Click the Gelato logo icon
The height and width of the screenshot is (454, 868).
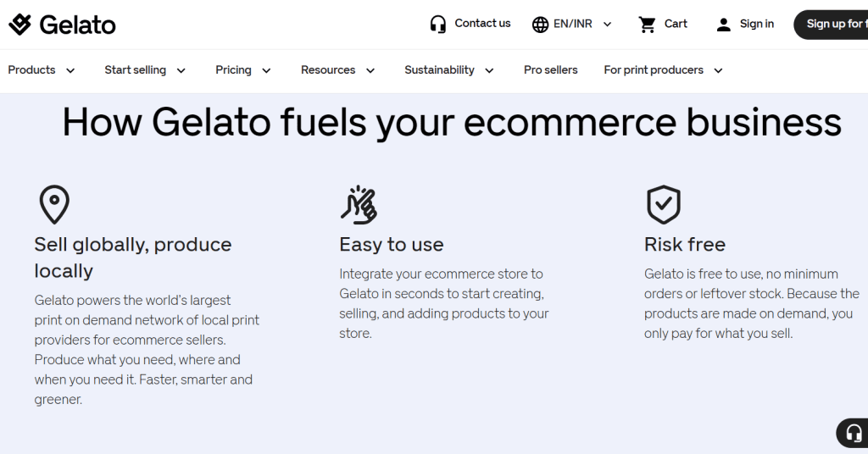[20, 25]
